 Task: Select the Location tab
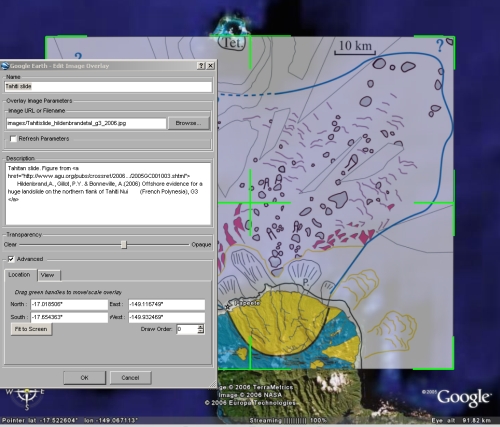pos(20,275)
